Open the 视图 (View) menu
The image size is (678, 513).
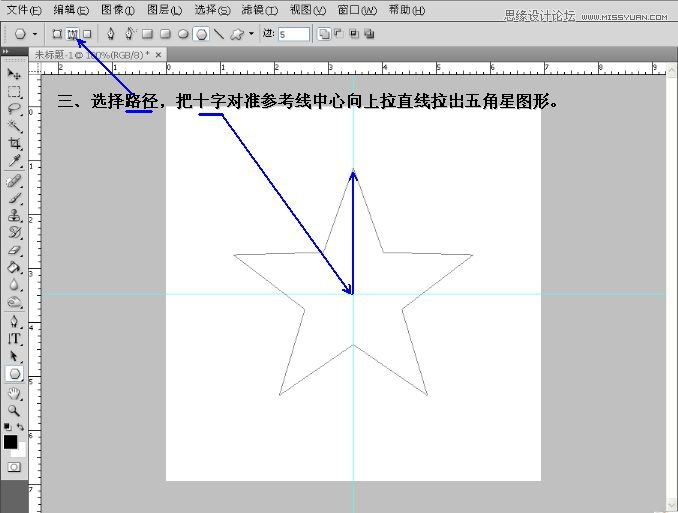click(307, 10)
